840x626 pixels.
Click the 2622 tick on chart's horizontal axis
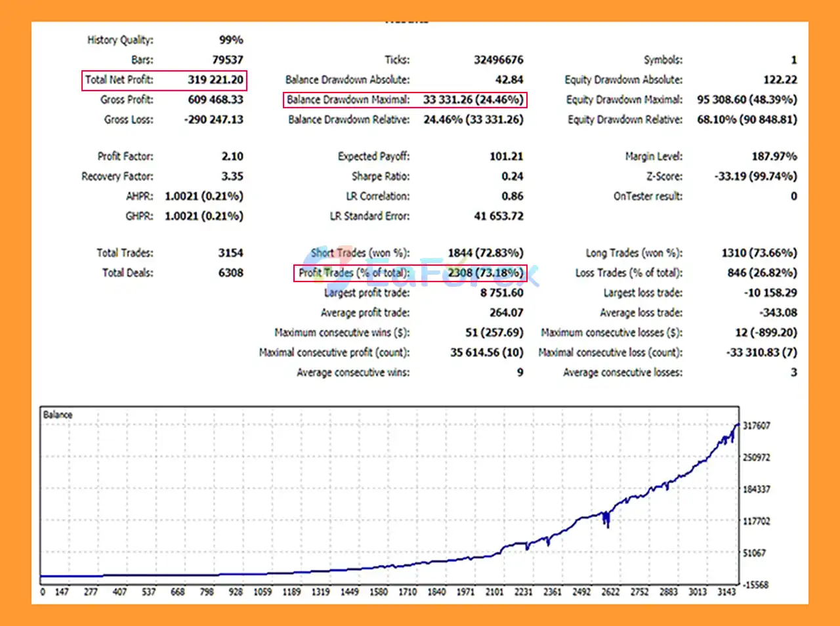[610, 592]
